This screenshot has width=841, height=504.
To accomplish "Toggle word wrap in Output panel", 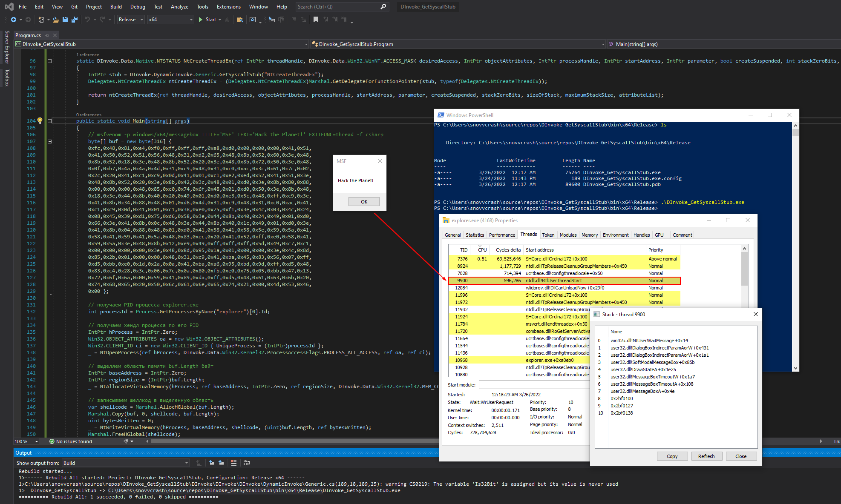I will point(246,463).
